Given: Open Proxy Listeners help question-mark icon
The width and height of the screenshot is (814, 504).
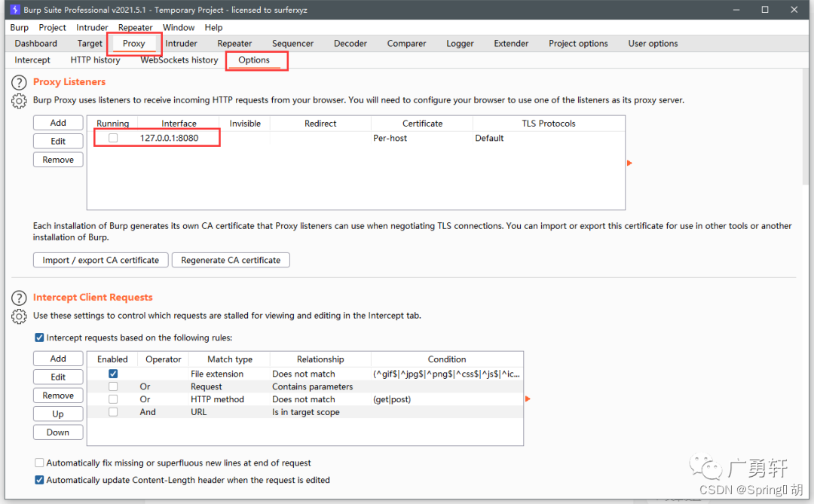Looking at the screenshot, I should 19,83.
